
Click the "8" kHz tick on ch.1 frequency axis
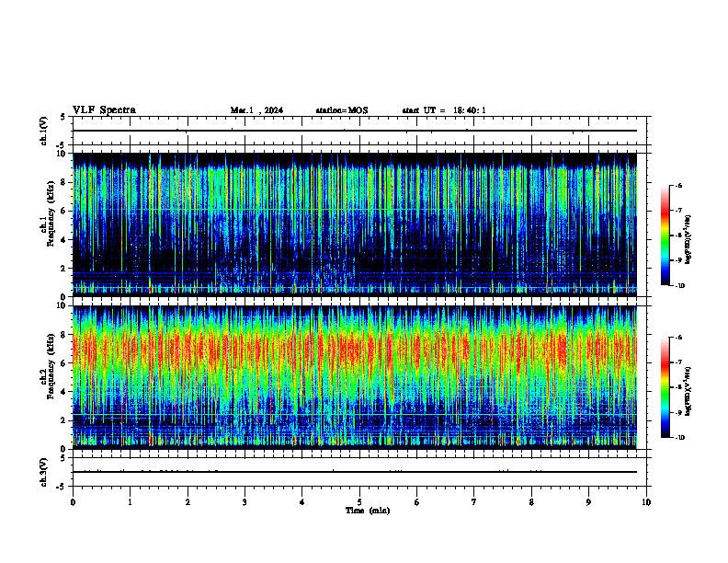pos(64,182)
